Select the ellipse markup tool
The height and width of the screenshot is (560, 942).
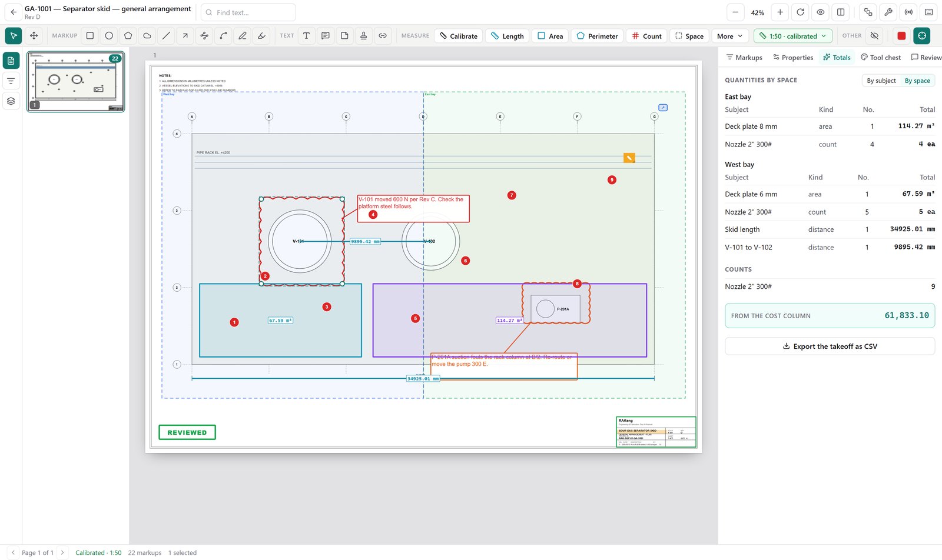tap(109, 36)
